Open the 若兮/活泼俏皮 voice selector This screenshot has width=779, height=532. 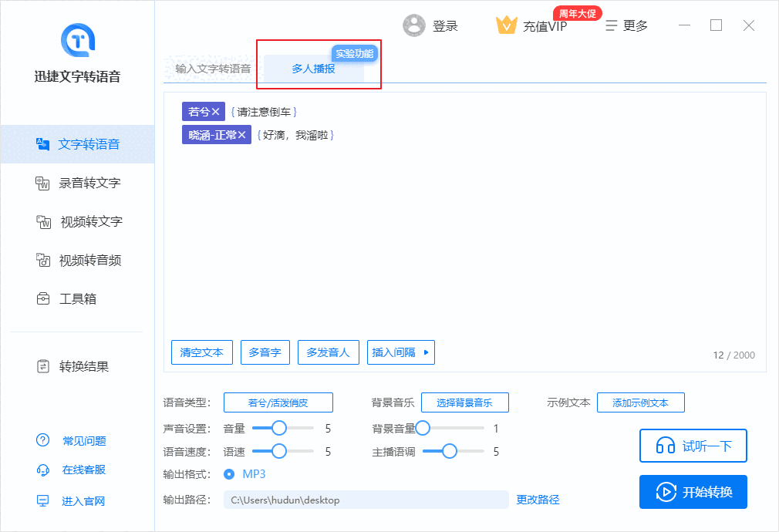[x=278, y=402]
